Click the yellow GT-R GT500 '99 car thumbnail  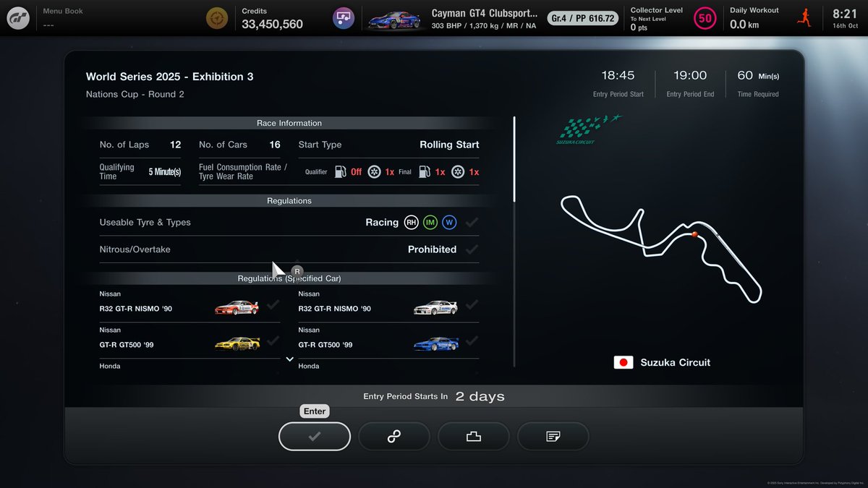(239, 342)
